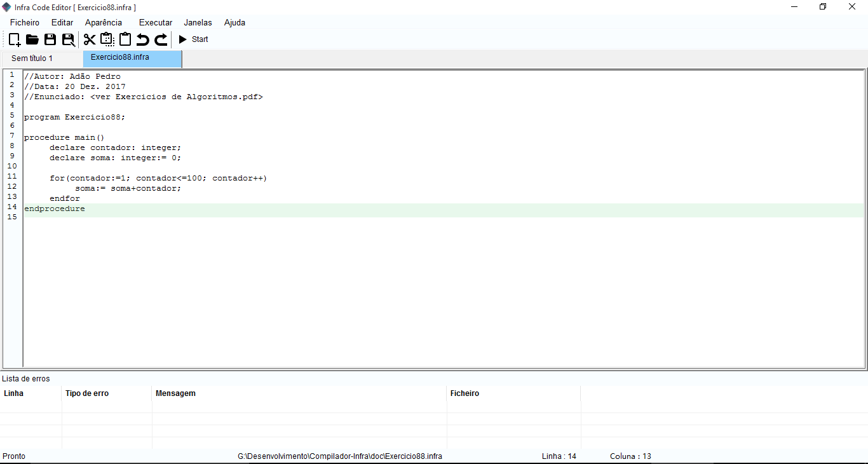
Task: Click the for loop header line
Action: pyautogui.click(x=158, y=178)
